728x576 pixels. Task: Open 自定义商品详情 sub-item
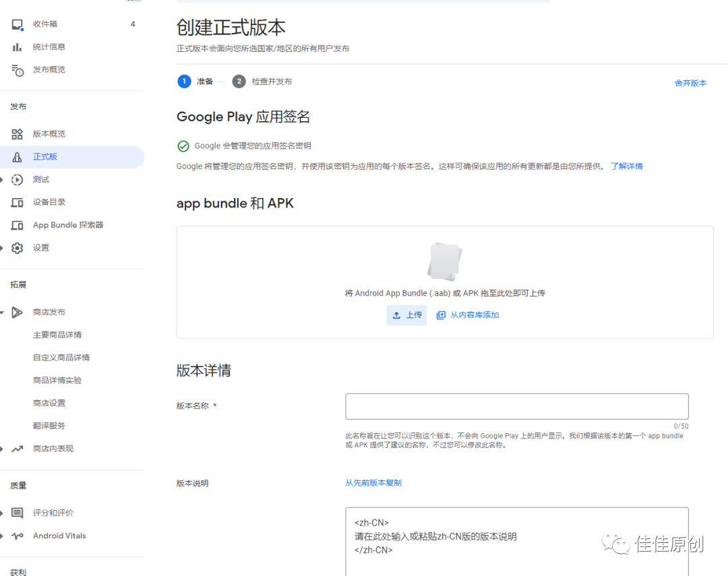tap(61, 358)
